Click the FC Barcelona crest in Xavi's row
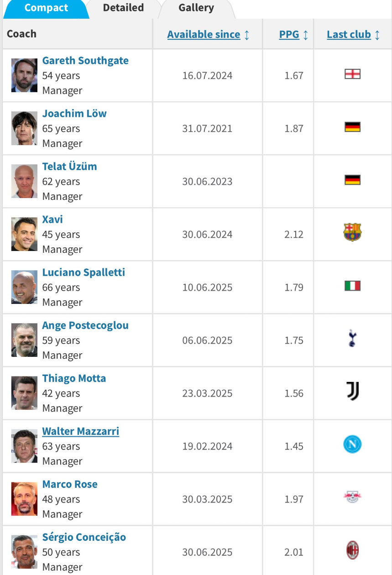 click(352, 233)
